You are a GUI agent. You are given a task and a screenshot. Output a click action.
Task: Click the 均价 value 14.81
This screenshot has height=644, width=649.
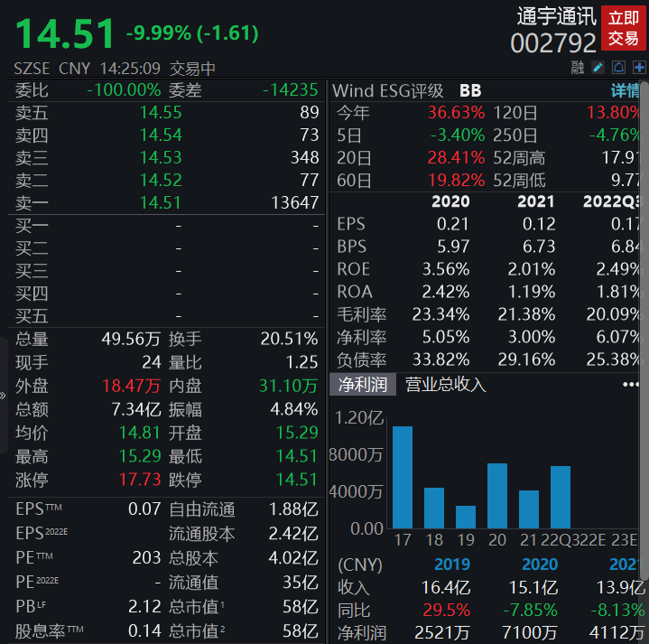(140, 433)
